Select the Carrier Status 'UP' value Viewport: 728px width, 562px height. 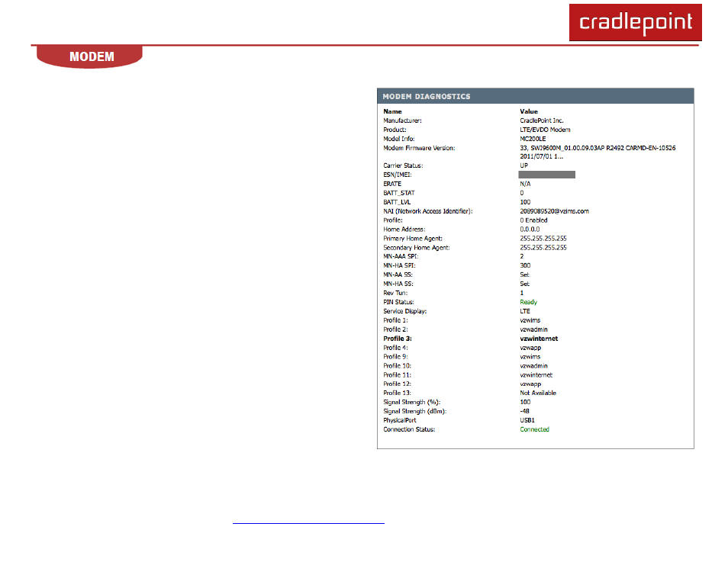523,165
